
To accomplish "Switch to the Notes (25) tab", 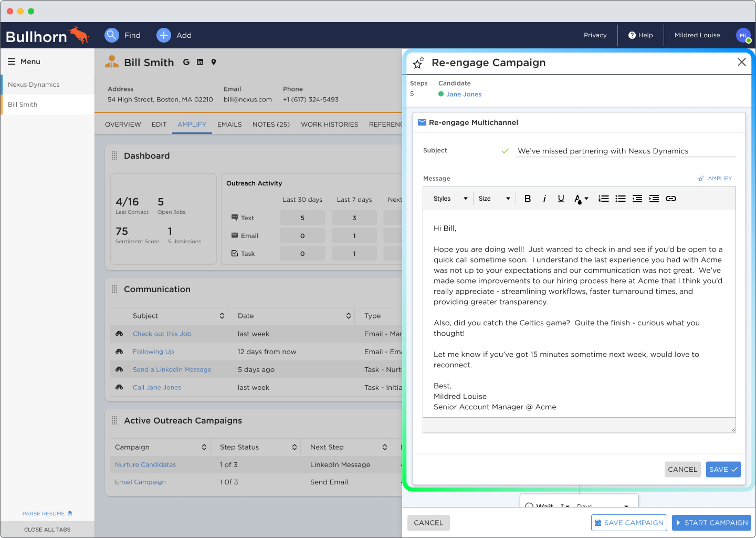I will tap(271, 125).
